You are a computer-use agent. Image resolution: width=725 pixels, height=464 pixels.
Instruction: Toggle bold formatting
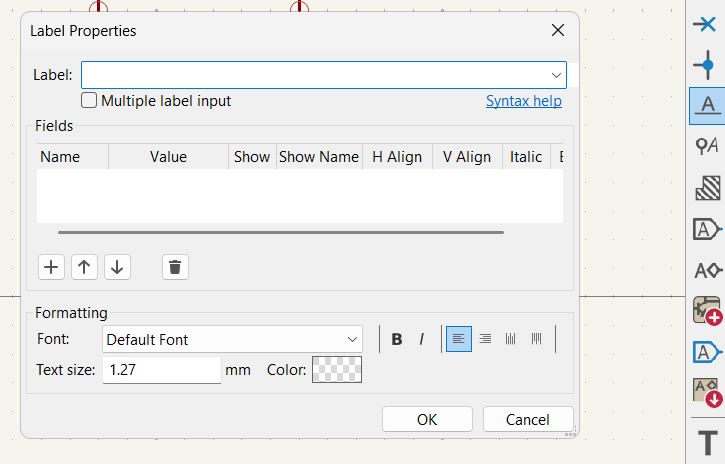397,339
